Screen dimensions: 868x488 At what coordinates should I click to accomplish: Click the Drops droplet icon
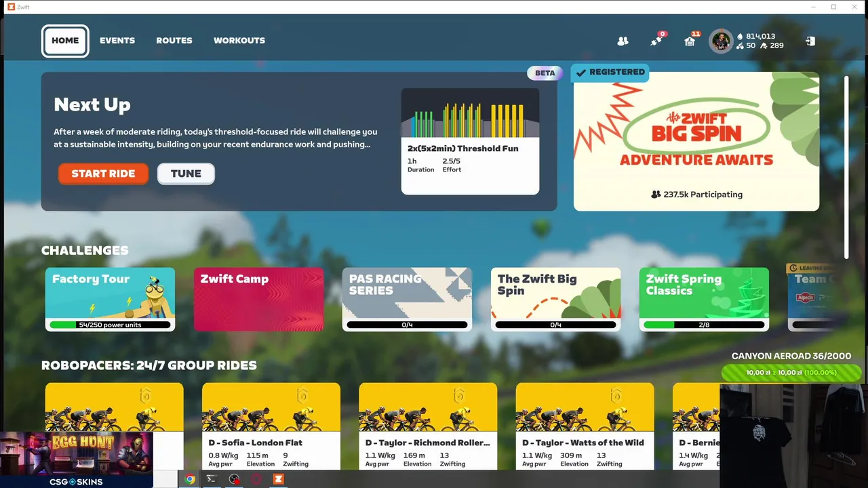(738, 37)
